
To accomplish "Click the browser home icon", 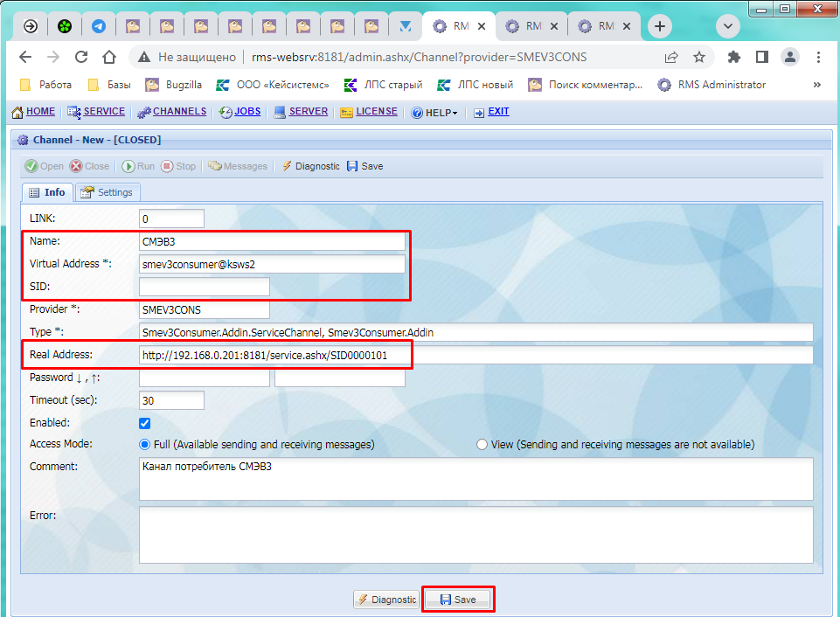I will (x=109, y=57).
